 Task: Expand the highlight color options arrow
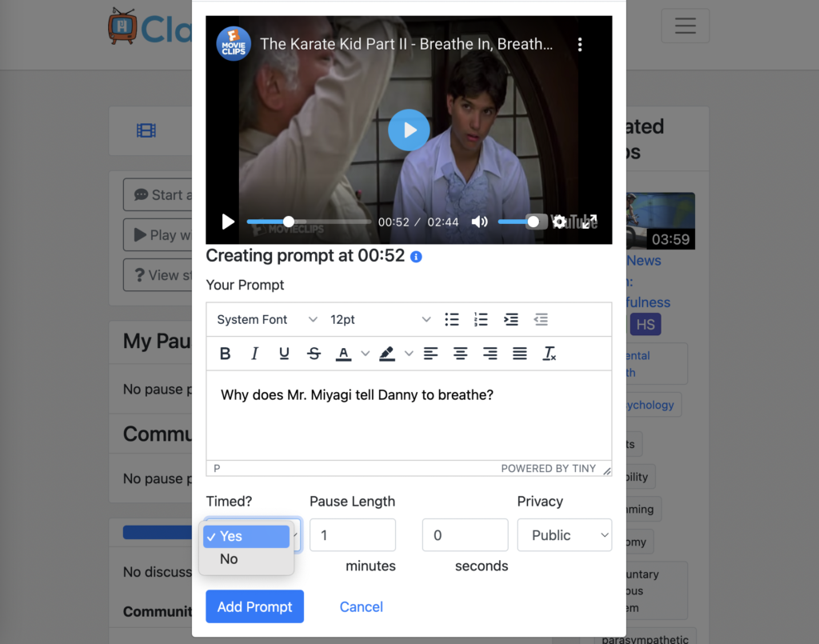click(x=409, y=354)
